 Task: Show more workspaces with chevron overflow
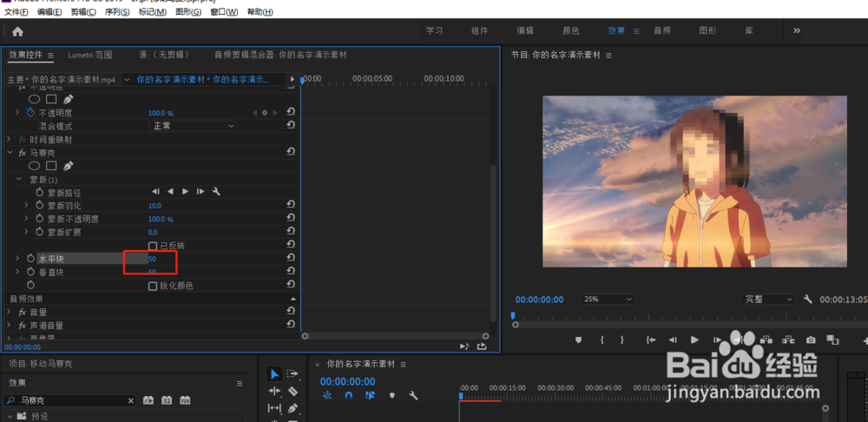coord(797,31)
